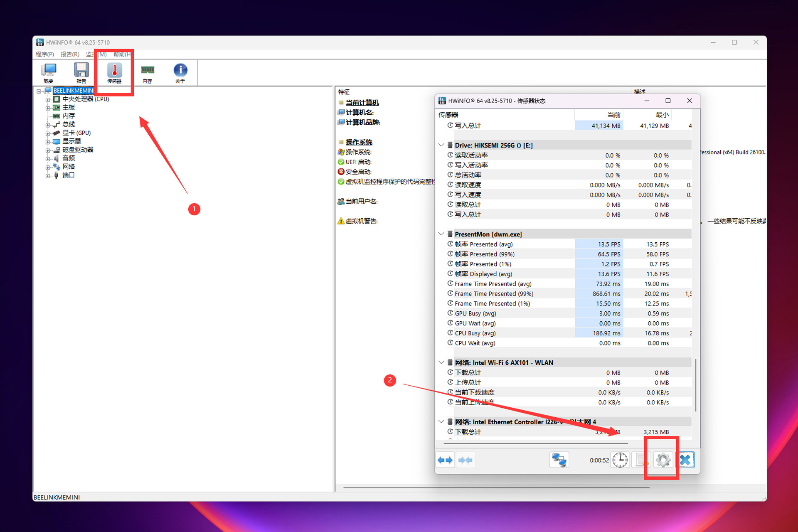
Task: Click the 端口 USB port icon
Action: 56,175
